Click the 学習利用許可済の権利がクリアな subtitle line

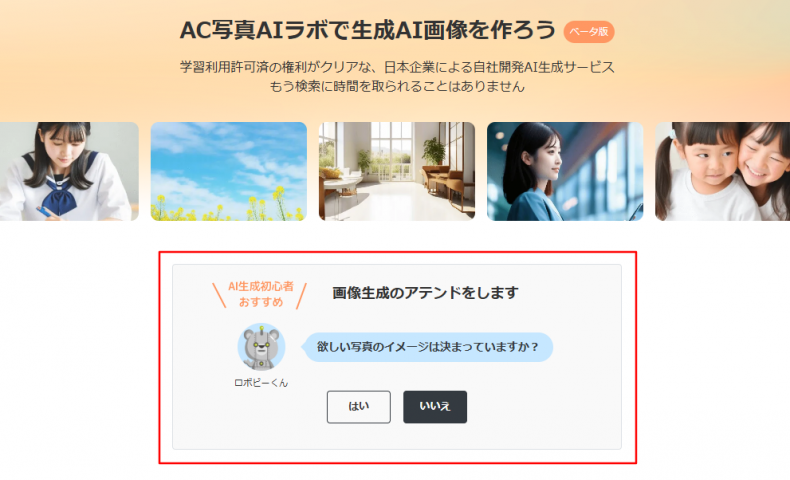click(397, 67)
